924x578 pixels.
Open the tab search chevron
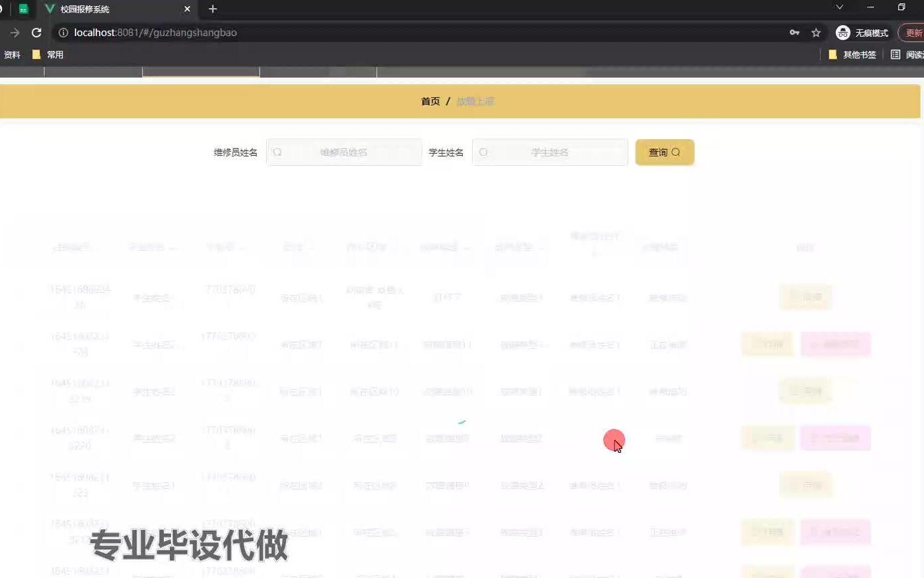[x=840, y=7]
